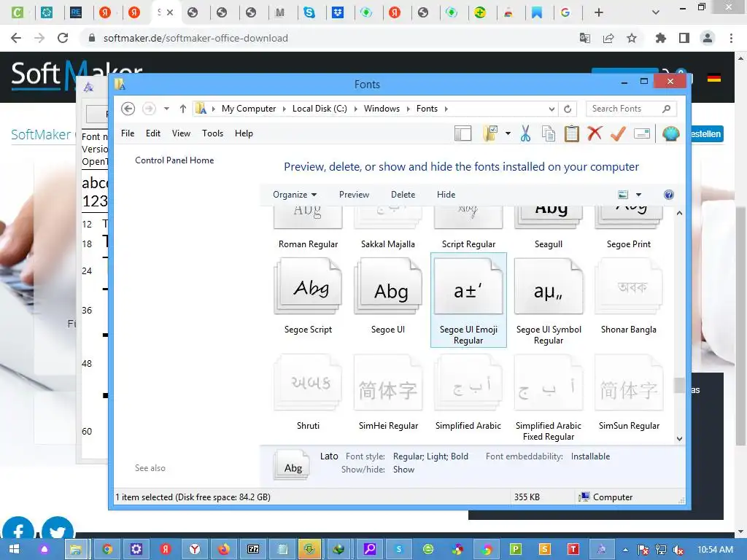
Task: Open the view options dropdown arrow
Action: pyautogui.click(x=638, y=195)
